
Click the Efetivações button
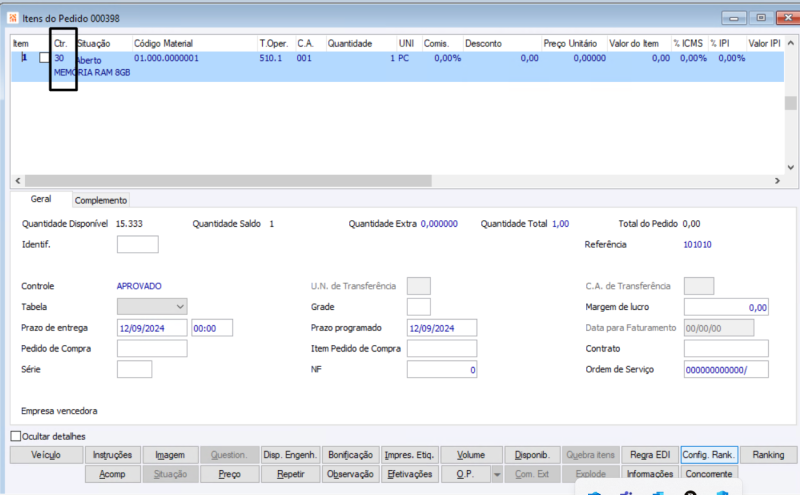[409, 474]
